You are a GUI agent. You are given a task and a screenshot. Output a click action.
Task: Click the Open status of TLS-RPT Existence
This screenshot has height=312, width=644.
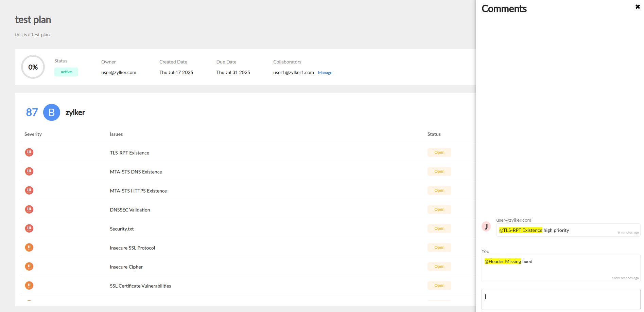(439, 152)
